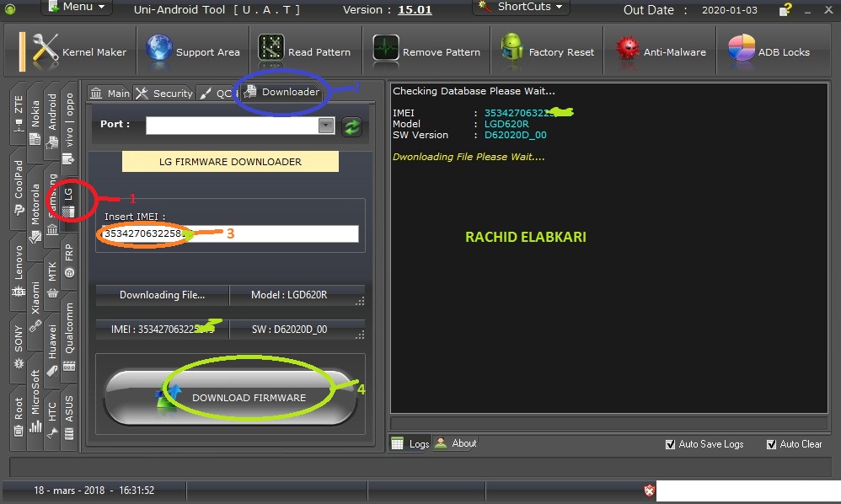
Task: Expand the ShortCuts dropdown
Action: [x=522, y=7]
